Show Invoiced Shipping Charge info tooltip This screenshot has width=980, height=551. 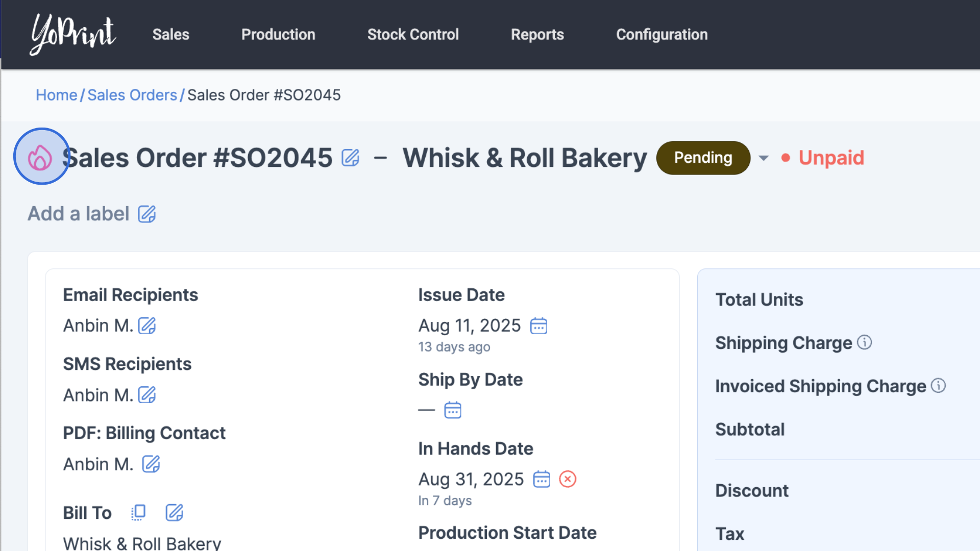point(938,386)
